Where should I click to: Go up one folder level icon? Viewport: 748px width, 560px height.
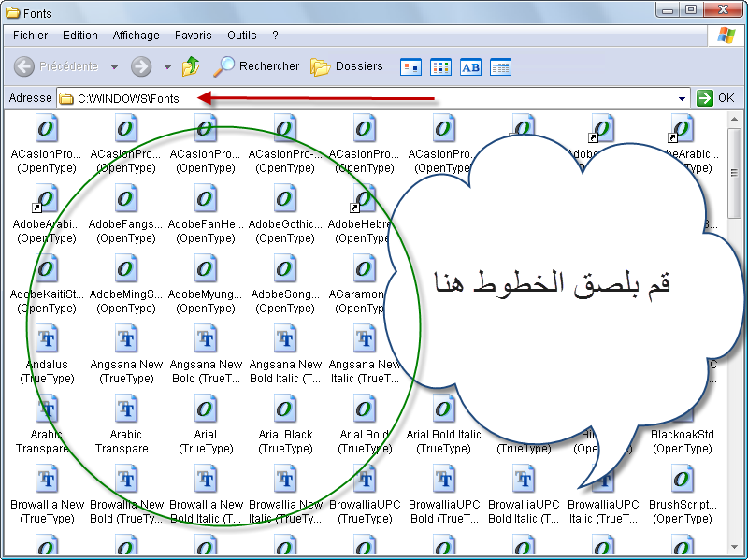191,66
